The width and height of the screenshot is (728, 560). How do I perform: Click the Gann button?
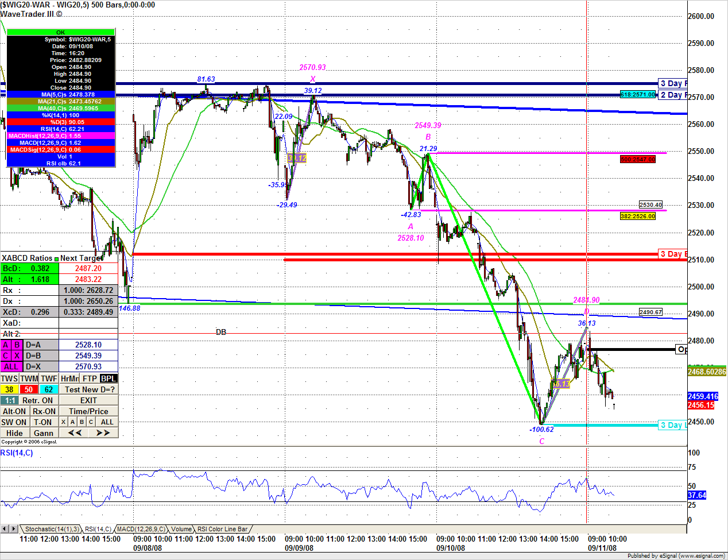point(44,433)
